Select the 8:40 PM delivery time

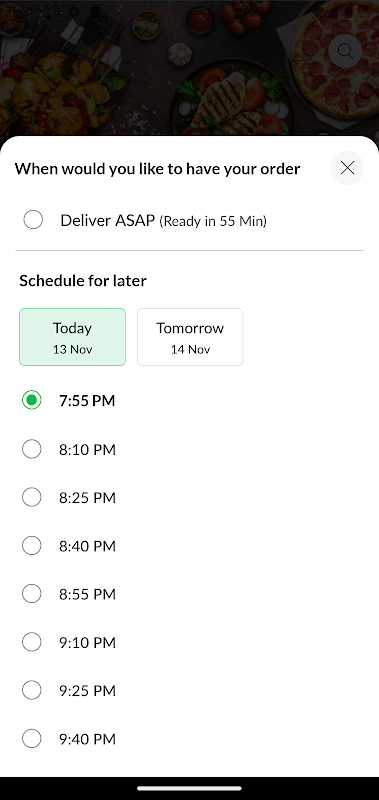point(32,546)
